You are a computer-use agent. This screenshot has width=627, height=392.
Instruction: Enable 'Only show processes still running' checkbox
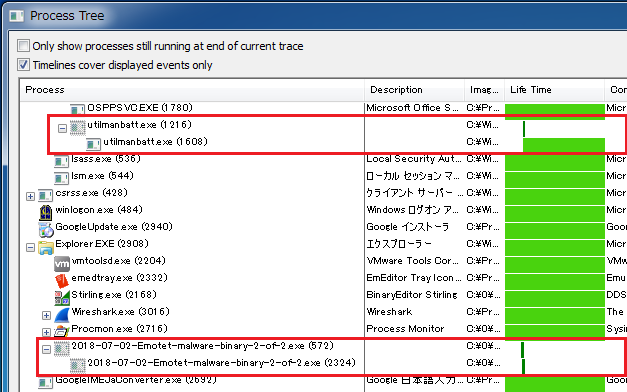23,46
